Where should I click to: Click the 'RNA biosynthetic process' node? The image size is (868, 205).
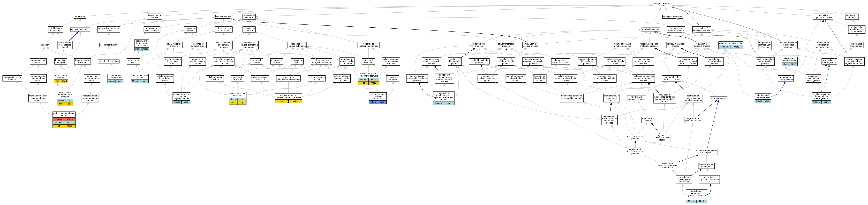click(635, 138)
